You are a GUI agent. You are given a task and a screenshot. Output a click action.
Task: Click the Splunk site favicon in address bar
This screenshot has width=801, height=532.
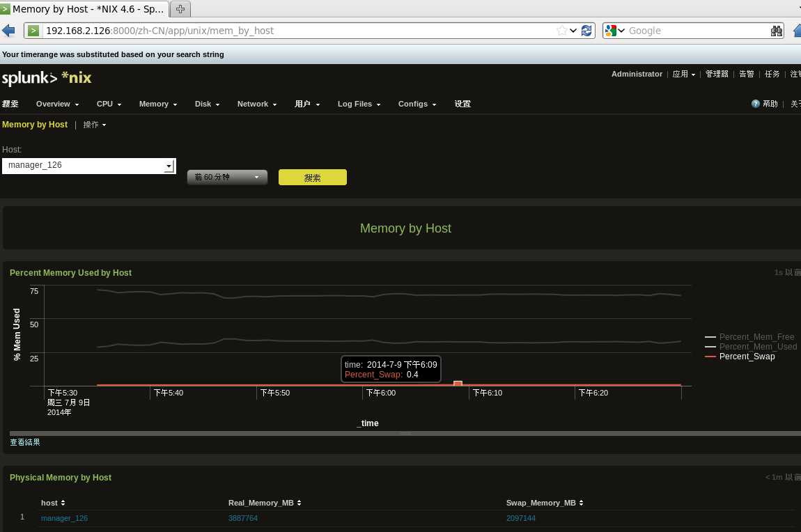[33, 31]
